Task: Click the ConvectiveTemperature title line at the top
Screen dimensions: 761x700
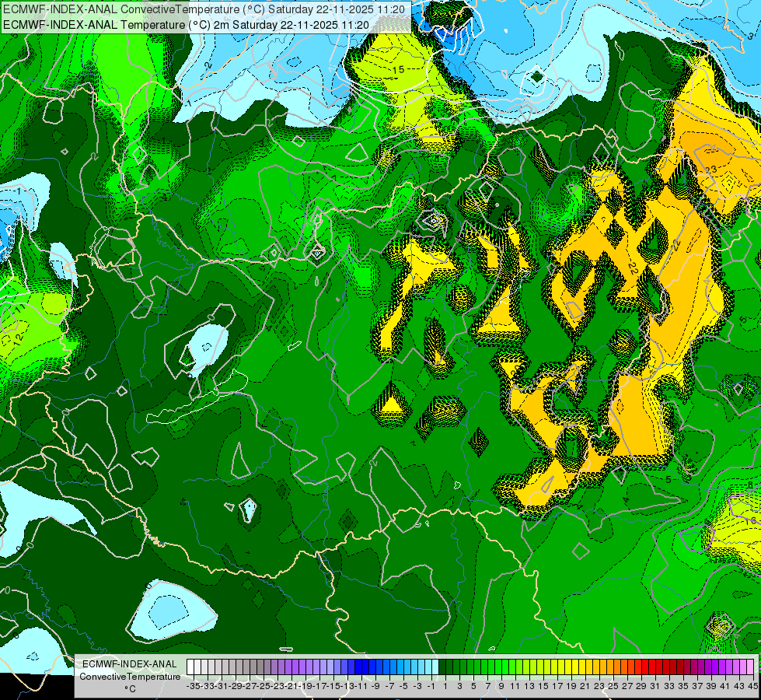Action: [204, 9]
